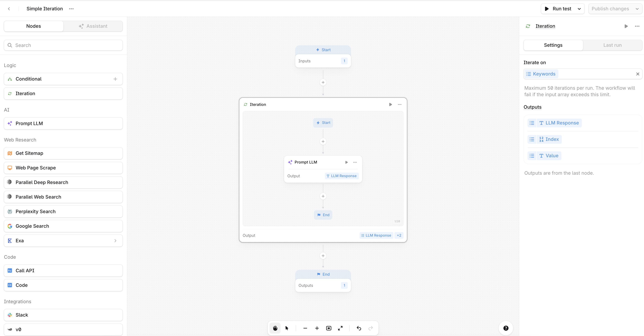644x336 pixels.
Task: Run the Prompt LLM node
Action: point(347,162)
